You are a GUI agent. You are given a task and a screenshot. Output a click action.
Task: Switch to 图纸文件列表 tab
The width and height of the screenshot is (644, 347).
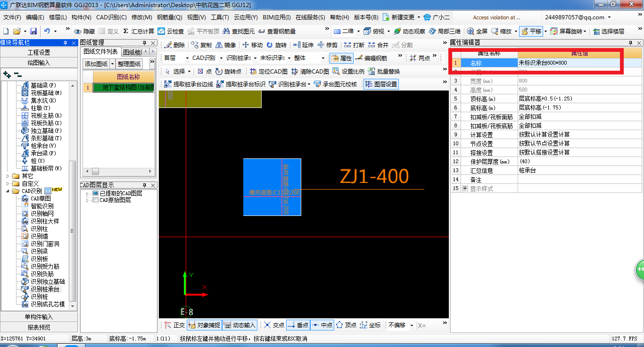point(101,52)
